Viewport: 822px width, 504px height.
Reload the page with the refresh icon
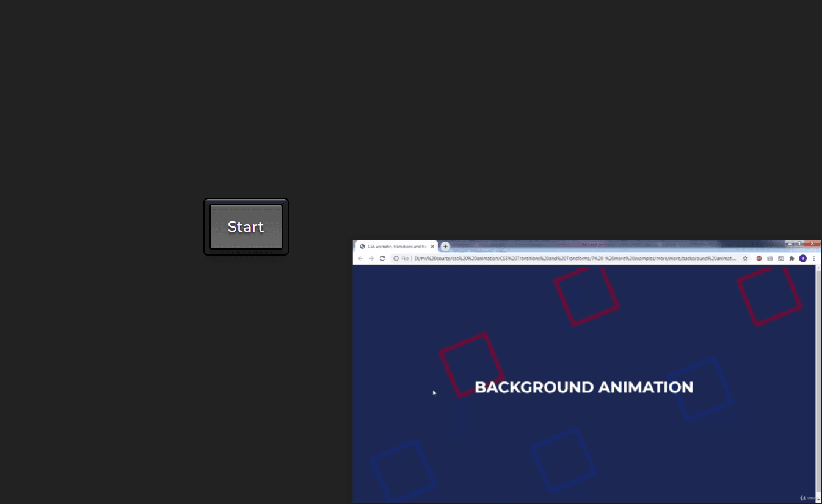(382, 258)
